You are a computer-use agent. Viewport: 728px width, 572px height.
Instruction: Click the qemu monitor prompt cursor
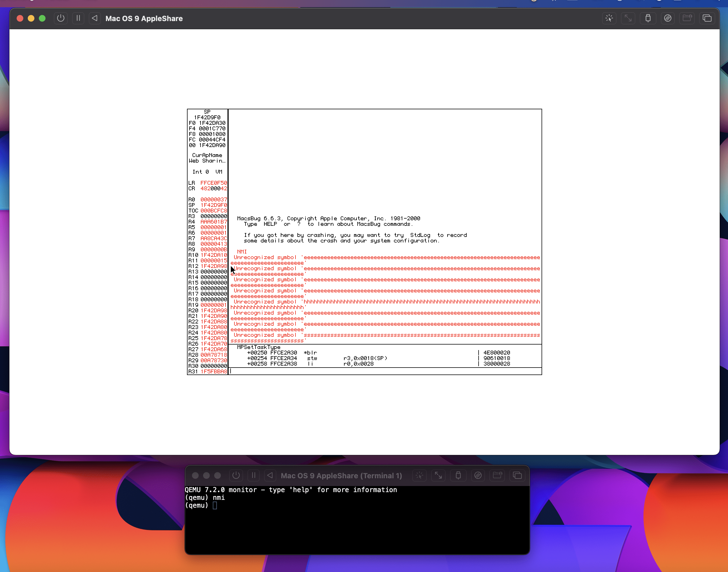(215, 505)
